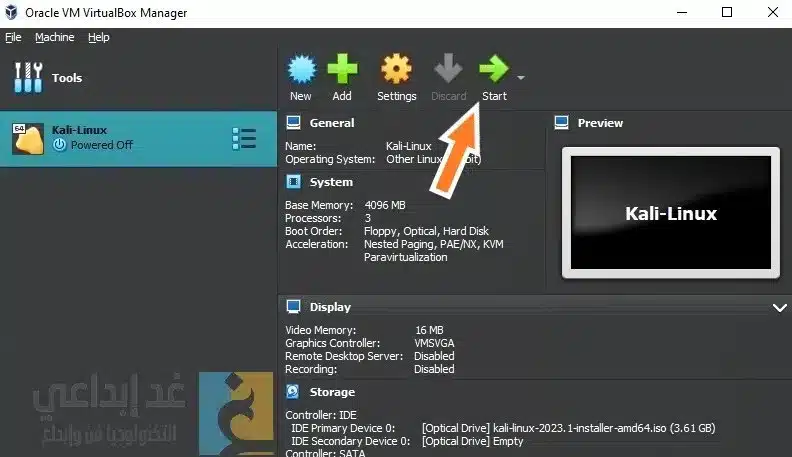Open the Machine menu
The image size is (792, 457).
coord(55,37)
